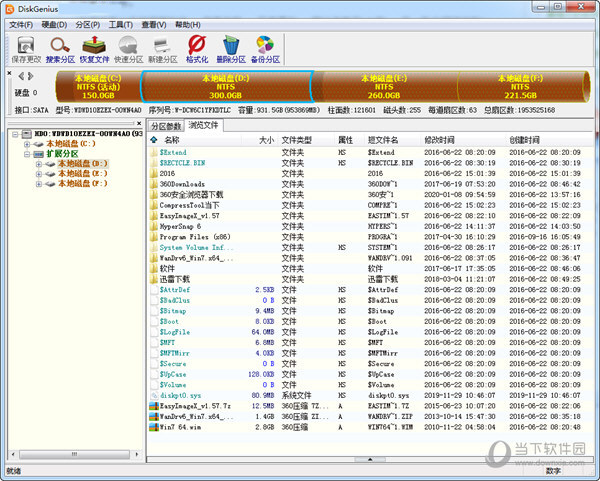This screenshot has height=481, width=600.
Task: Switch to the 分区参数 tab
Action: (166, 126)
